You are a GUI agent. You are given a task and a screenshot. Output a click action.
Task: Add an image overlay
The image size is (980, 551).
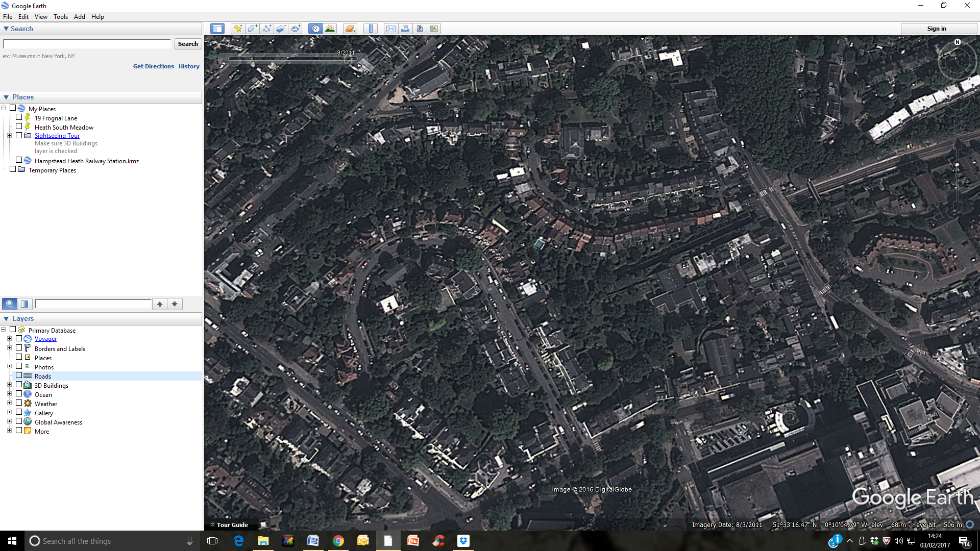(x=281, y=29)
